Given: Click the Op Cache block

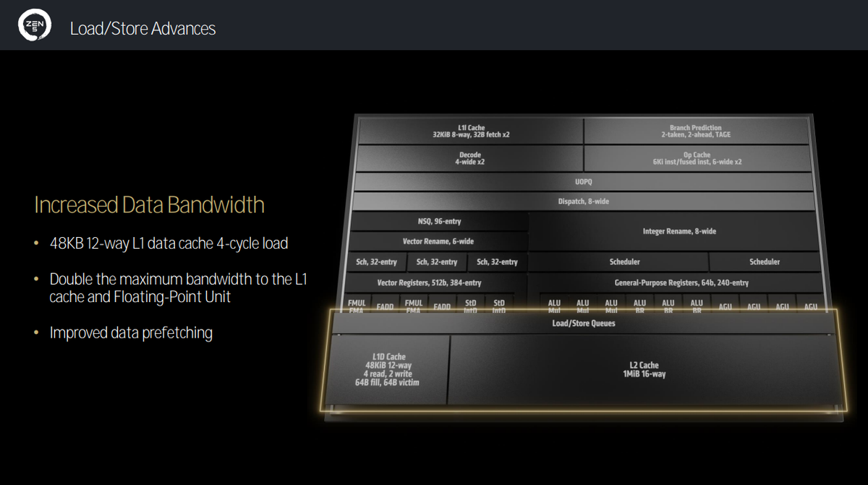Looking at the screenshot, I should [x=696, y=158].
